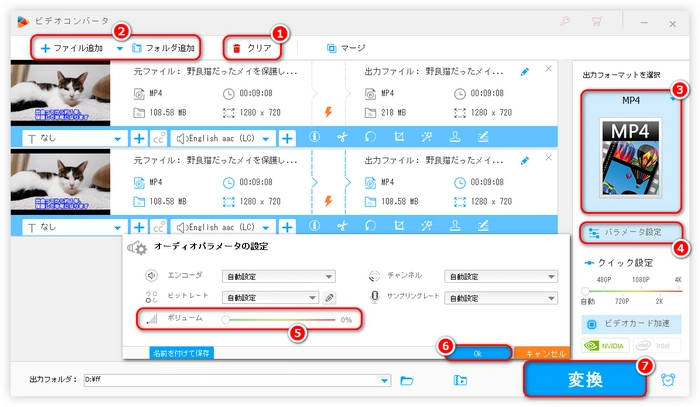Image resolution: width=700 pixels, height=407 pixels.
Task: Open the crop tool for first video
Action: coord(397,138)
